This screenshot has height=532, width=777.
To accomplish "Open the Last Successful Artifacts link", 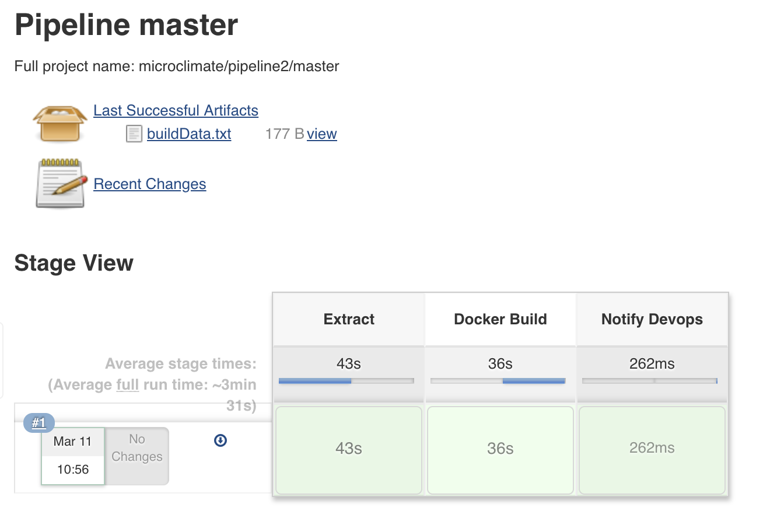I will [176, 111].
